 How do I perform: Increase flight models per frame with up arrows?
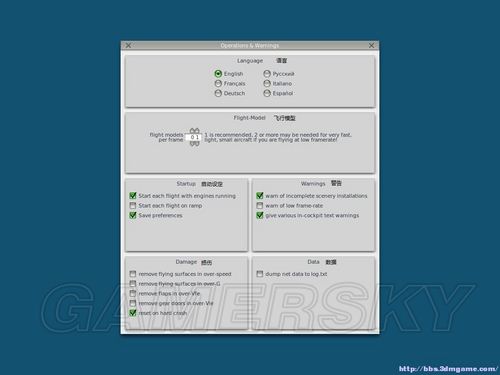[x=195, y=131]
